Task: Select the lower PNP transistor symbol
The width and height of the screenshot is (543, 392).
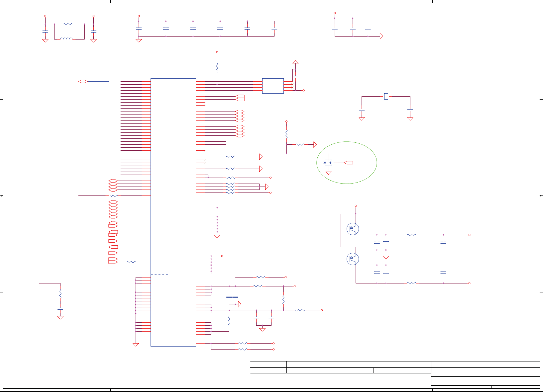Action: (353, 259)
